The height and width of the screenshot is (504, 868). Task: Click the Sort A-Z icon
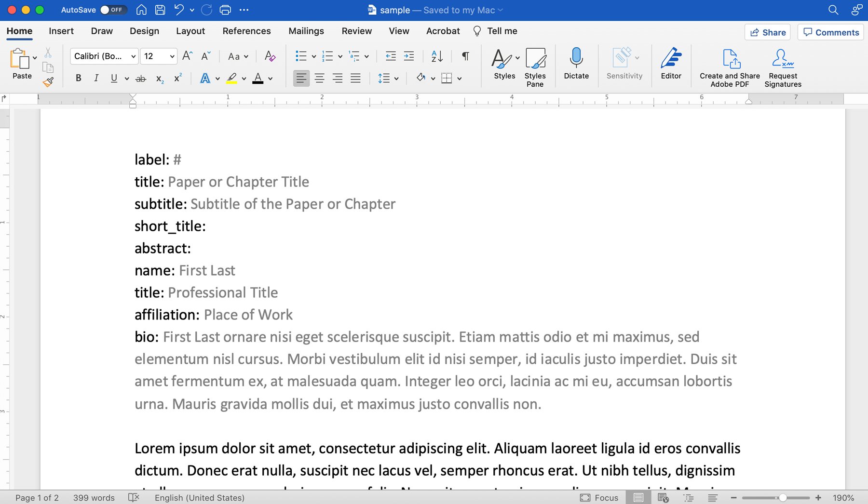click(x=437, y=56)
